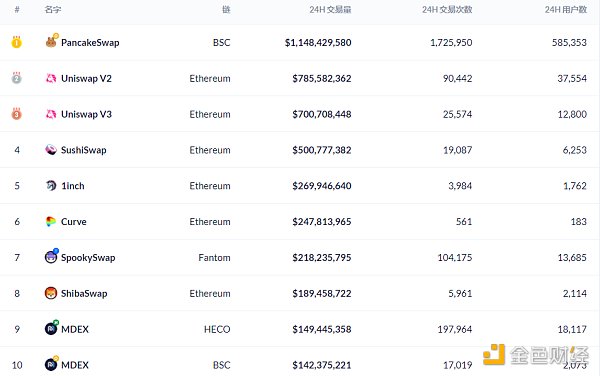Screen dimensions: 600x376
Task: Click the HECO chain label
Action: click(x=217, y=329)
